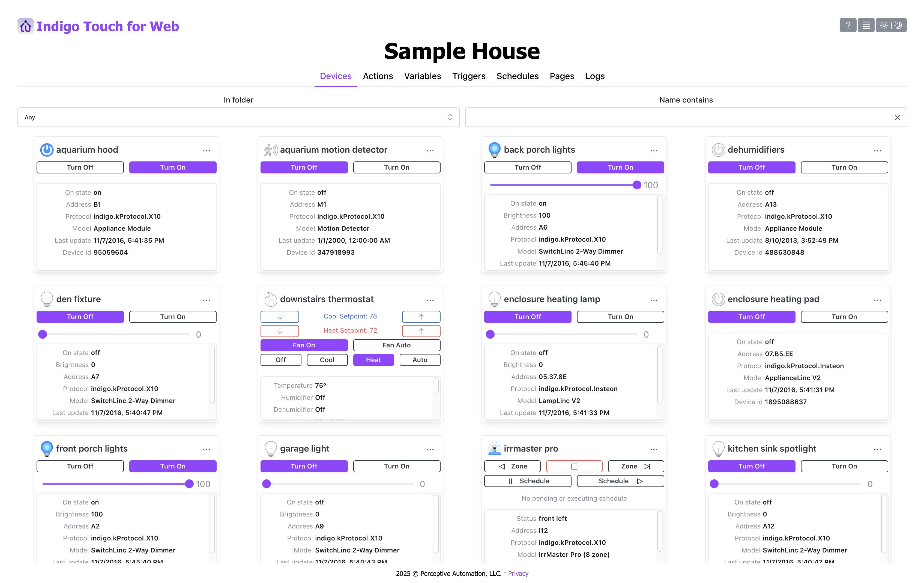Open the aquarium motion detector options menu
Viewport: 924px width, 583px height.
click(x=430, y=151)
